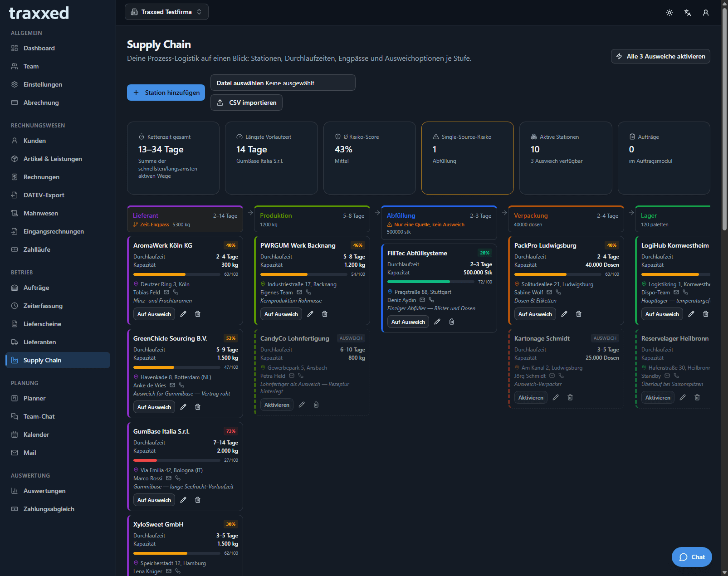Screen dimensions: 728x576
Task: Delete CandyCo Lohnfertigung via trash icon
Action: [x=316, y=405]
